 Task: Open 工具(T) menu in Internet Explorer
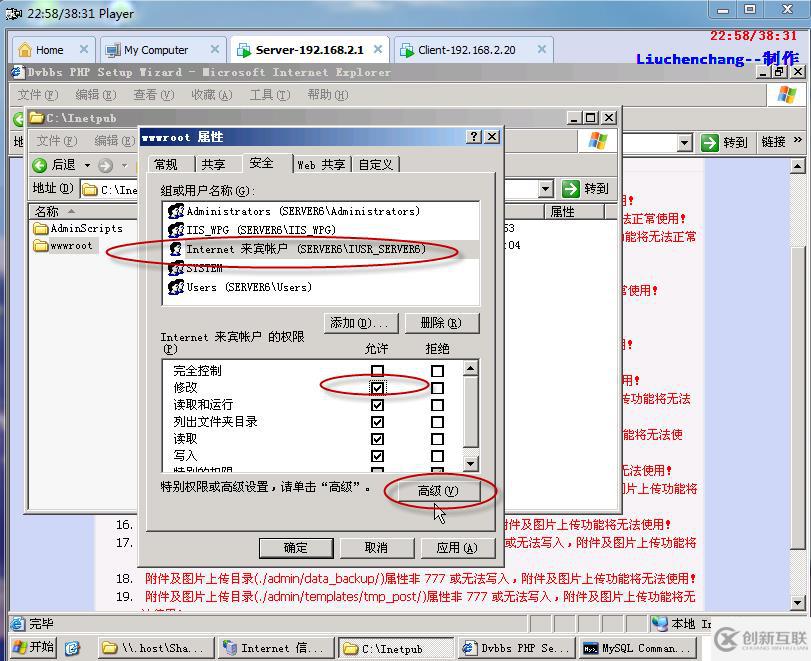point(270,95)
